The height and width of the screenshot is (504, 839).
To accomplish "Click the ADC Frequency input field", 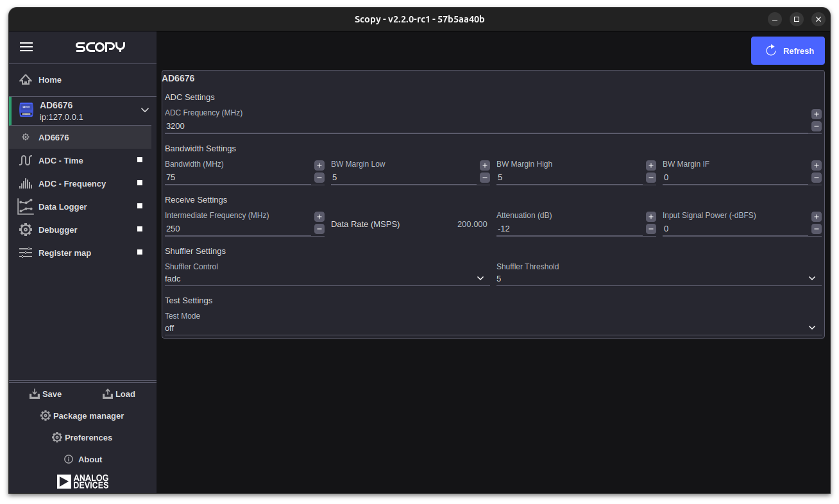I will [x=486, y=126].
